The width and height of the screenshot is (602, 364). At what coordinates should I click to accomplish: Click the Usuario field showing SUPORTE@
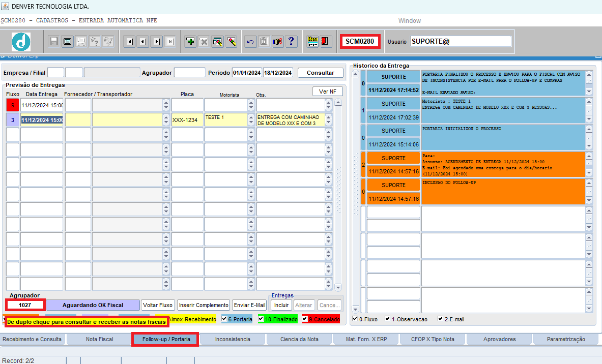(x=461, y=41)
